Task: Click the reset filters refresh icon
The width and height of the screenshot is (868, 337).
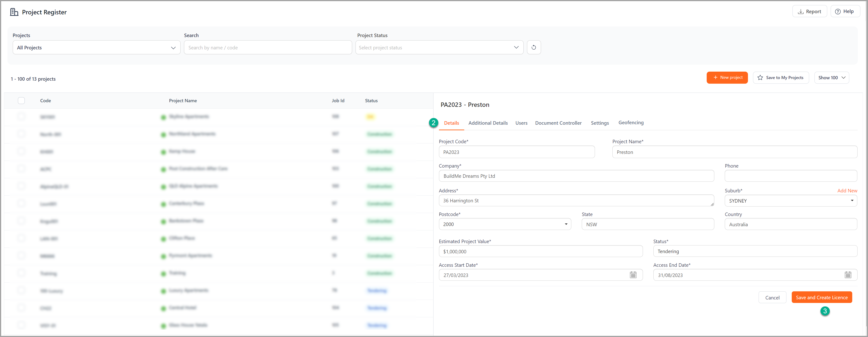Action: 534,48
